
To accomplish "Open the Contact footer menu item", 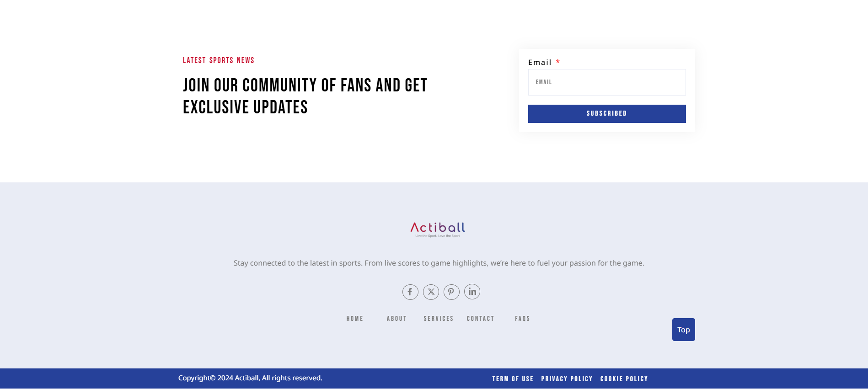I will pos(480,319).
